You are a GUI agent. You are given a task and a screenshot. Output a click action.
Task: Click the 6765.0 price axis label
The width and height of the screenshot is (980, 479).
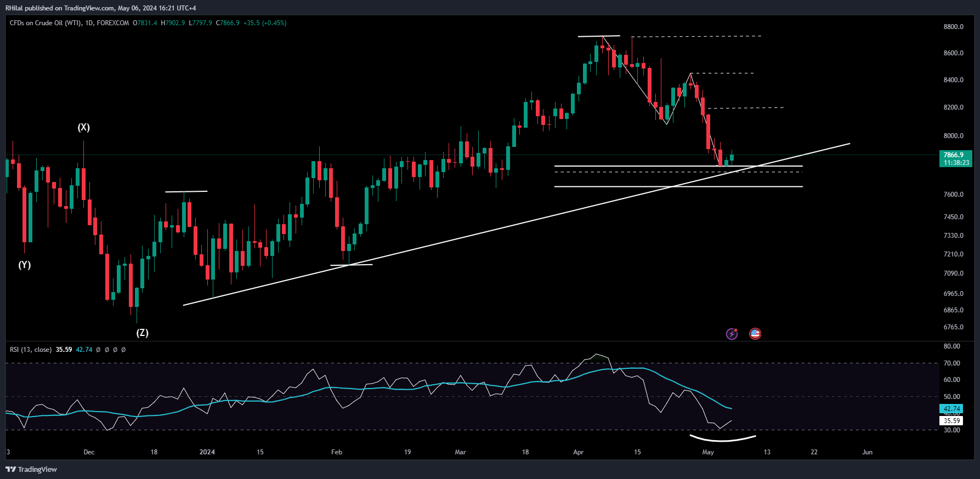[x=953, y=327]
